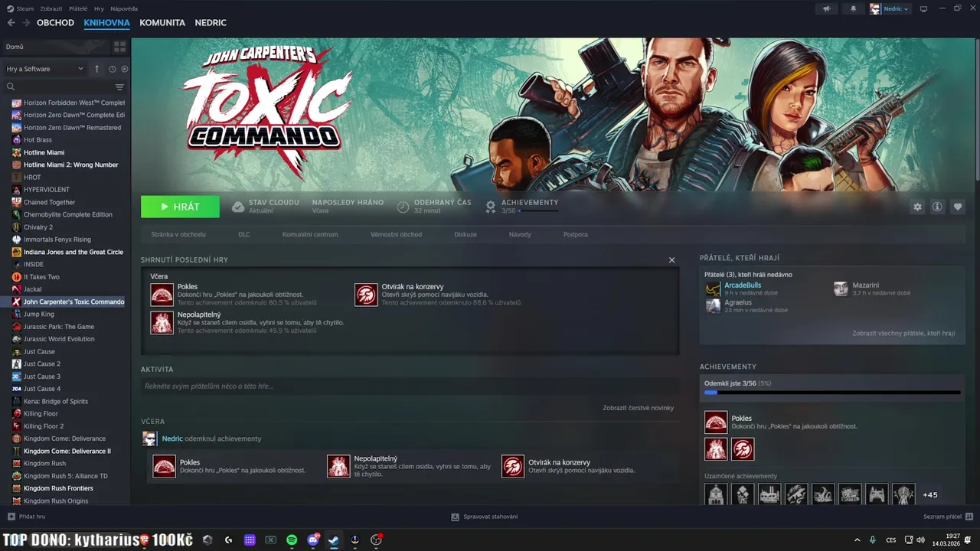Select Killing Floor 2 in library list

(44, 426)
